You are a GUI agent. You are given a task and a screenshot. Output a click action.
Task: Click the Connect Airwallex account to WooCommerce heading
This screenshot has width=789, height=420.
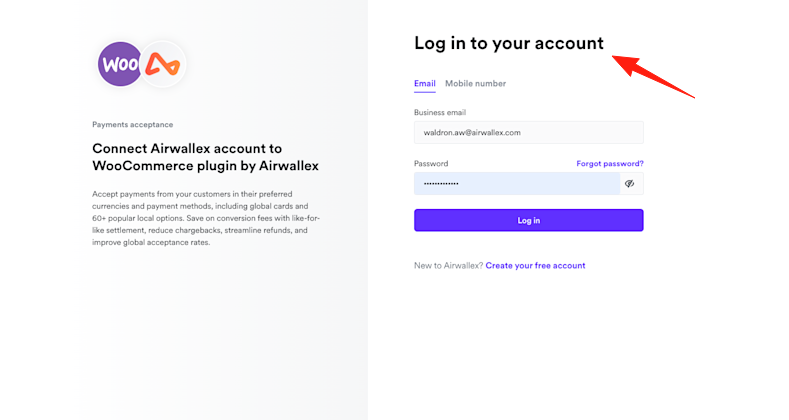click(205, 156)
